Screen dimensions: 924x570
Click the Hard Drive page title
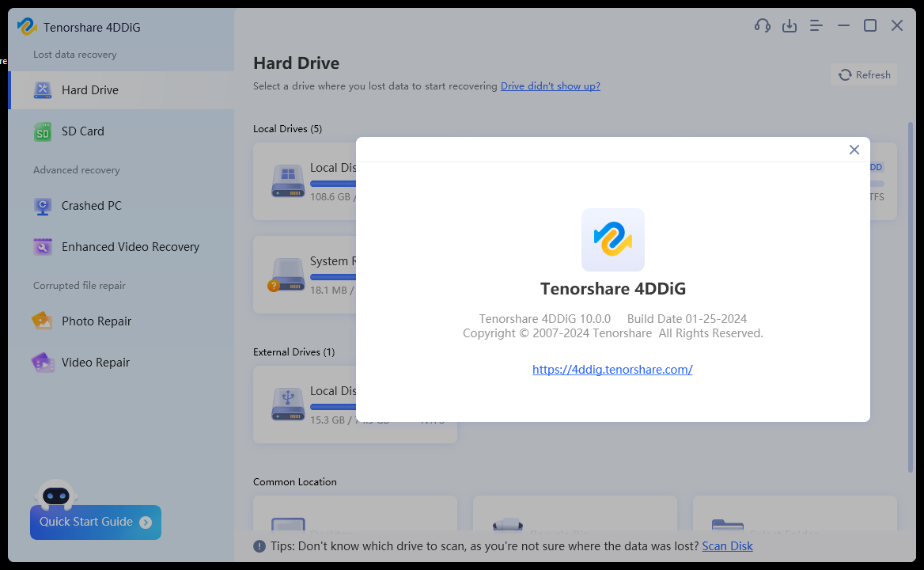pyautogui.click(x=297, y=63)
